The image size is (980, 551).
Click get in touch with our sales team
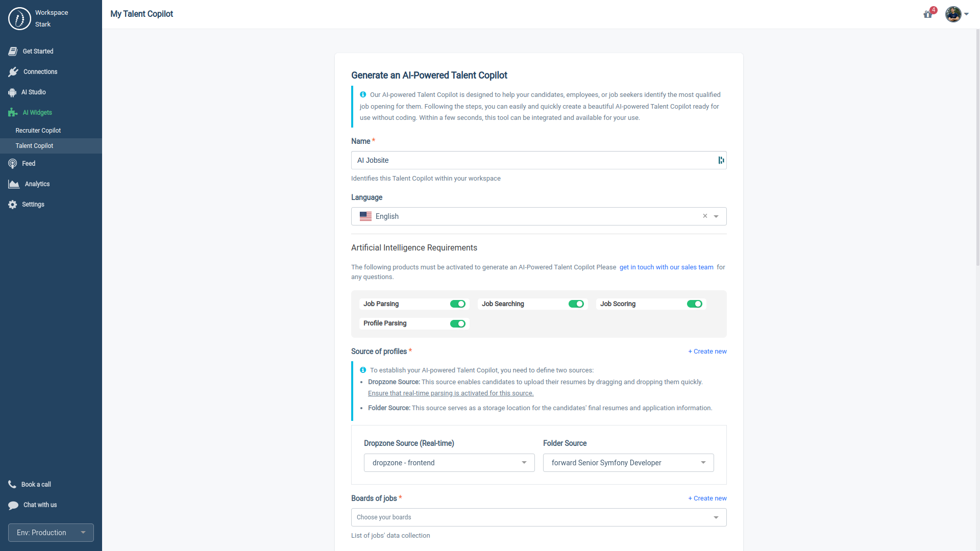point(666,267)
